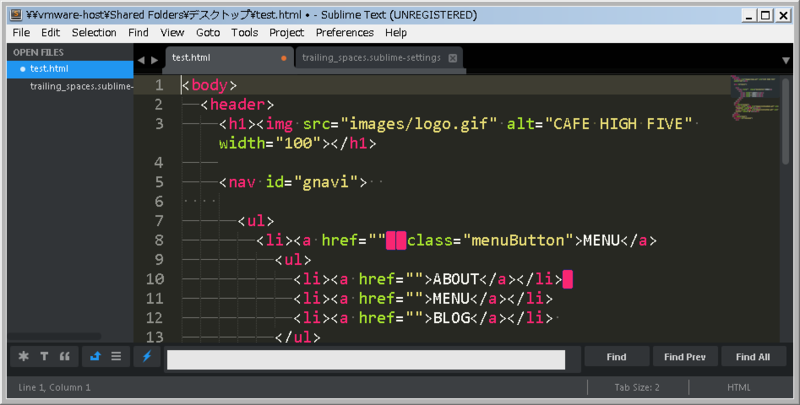
Task: Click width="100" attribute on wrapped line
Action: (270, 143)
